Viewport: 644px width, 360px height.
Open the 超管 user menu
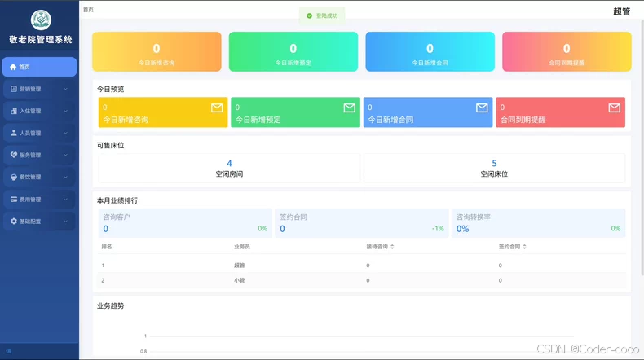(x=621, y=11)
